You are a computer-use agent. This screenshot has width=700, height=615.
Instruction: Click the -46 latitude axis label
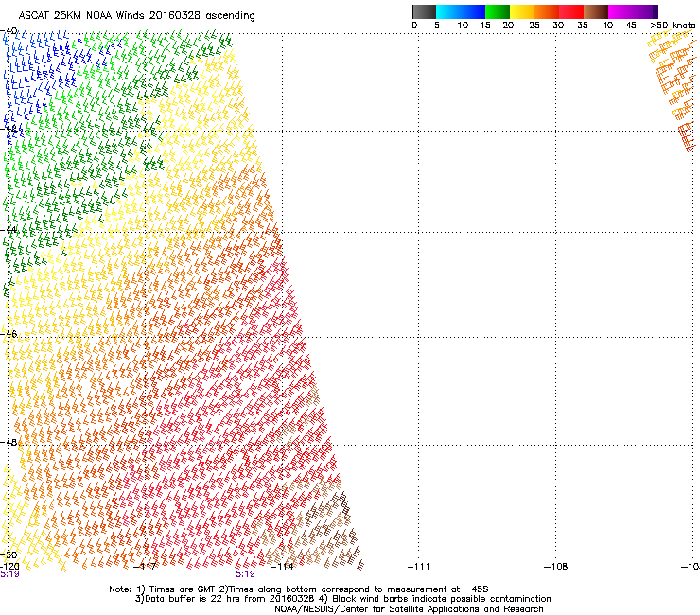click(x=9, y=334)
